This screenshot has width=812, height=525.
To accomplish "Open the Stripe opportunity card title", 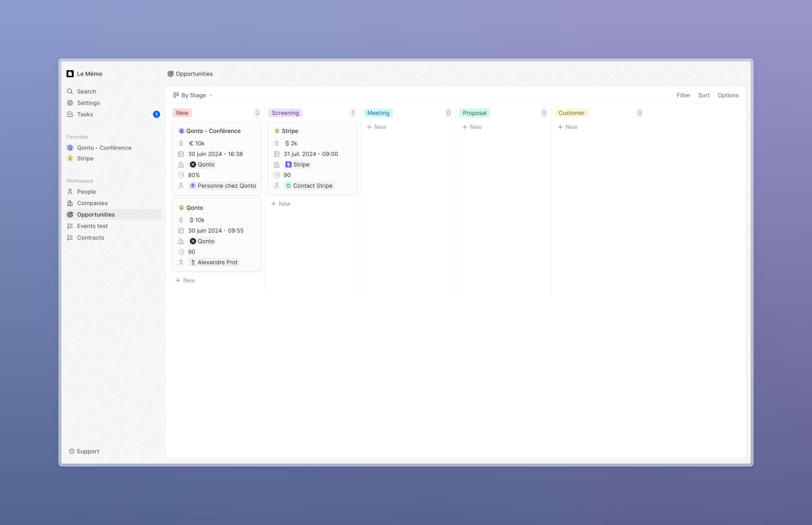I will tap(290, 131).
